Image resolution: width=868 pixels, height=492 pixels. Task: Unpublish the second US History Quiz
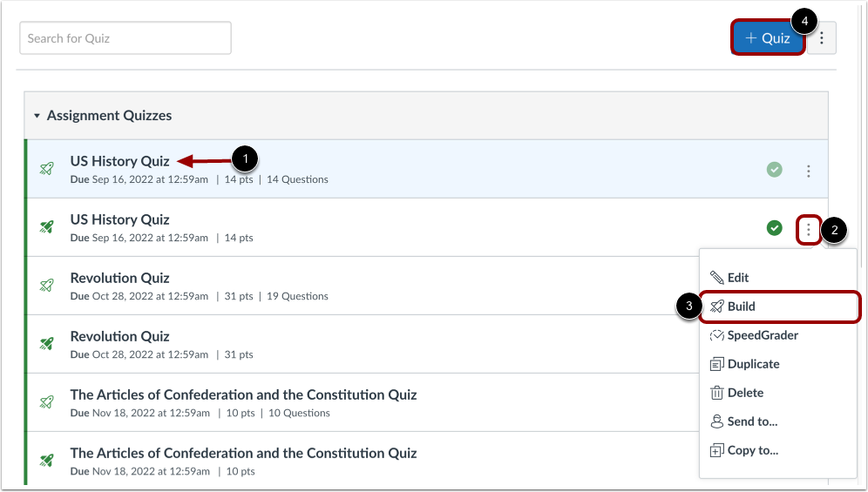[774, 228]
